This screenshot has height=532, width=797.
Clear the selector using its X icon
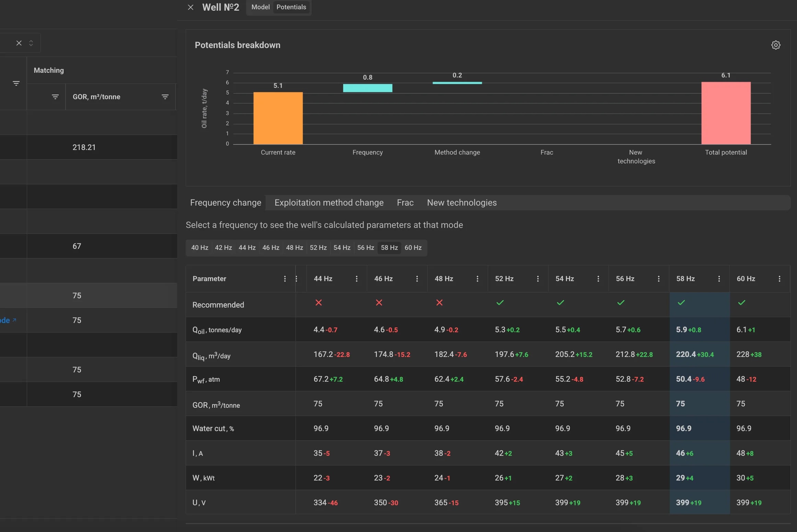[19, 43]
